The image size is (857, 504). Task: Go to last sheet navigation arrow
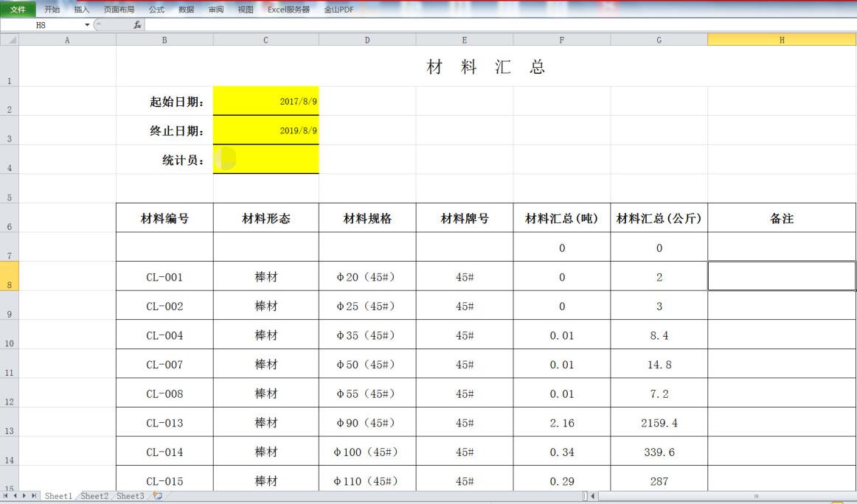(34, 496)
